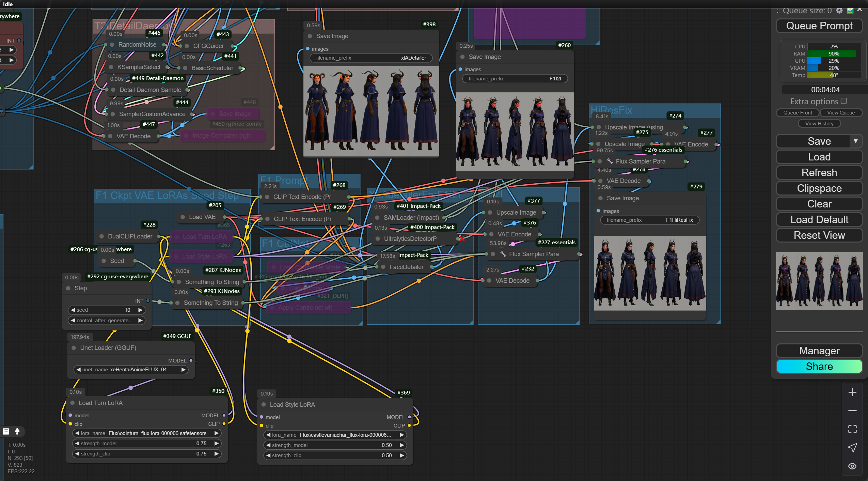Collapse the Unet Loader (GGUF) node dot
868x481 pixels.
click(x=74, y=348)
